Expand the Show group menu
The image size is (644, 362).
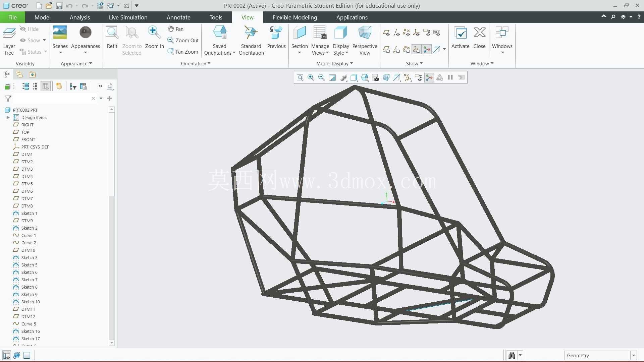point(414,64)
